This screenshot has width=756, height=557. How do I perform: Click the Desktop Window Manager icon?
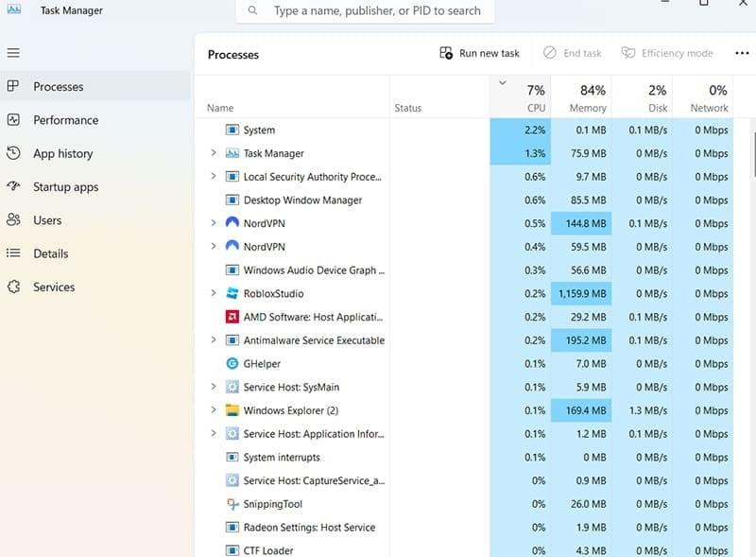click(x=232, y=200)
